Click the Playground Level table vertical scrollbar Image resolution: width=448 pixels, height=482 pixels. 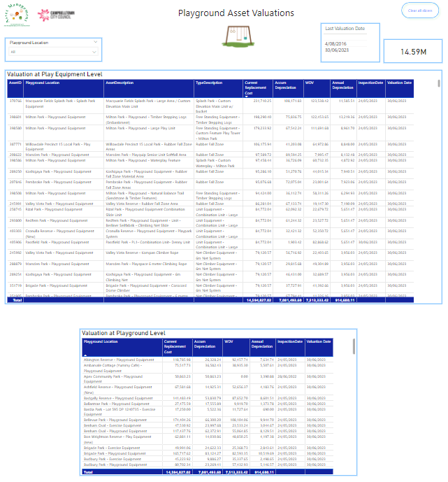tap(354, 346)
